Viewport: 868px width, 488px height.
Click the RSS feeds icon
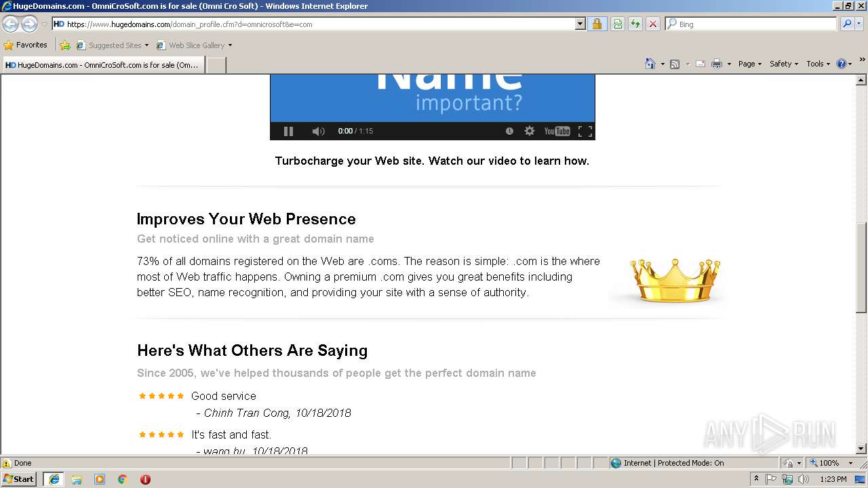click(675, 64)
